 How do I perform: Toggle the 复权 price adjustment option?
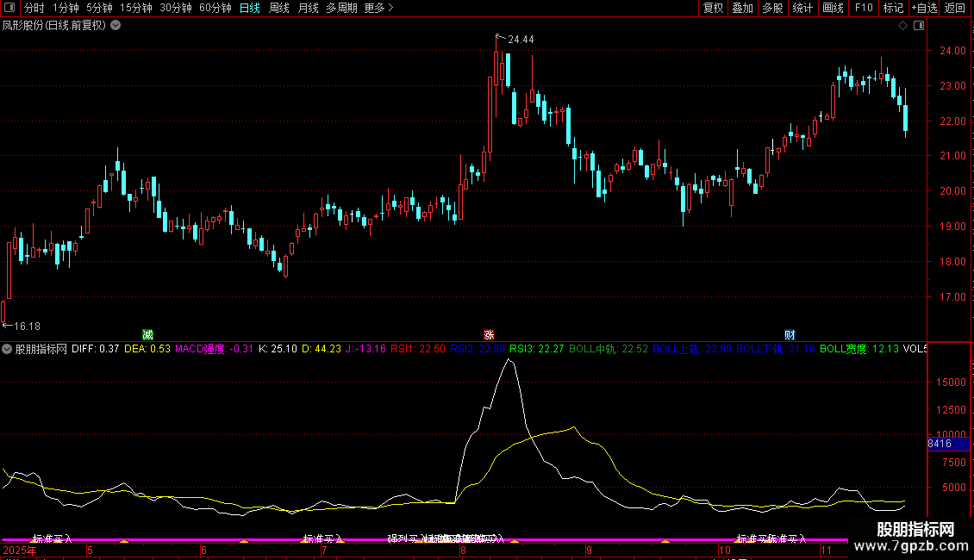tap(713, 8)
